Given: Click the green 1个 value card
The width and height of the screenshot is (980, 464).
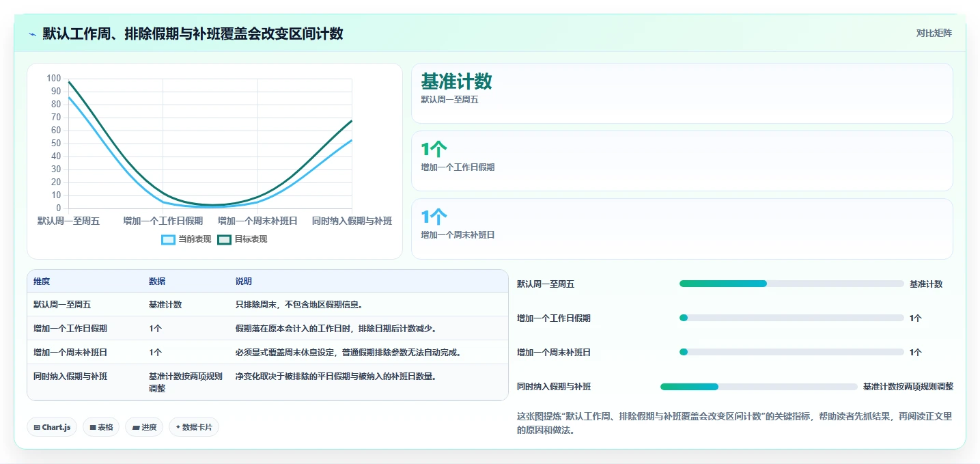Looking at the screenshot, I should tap(682, 161).
